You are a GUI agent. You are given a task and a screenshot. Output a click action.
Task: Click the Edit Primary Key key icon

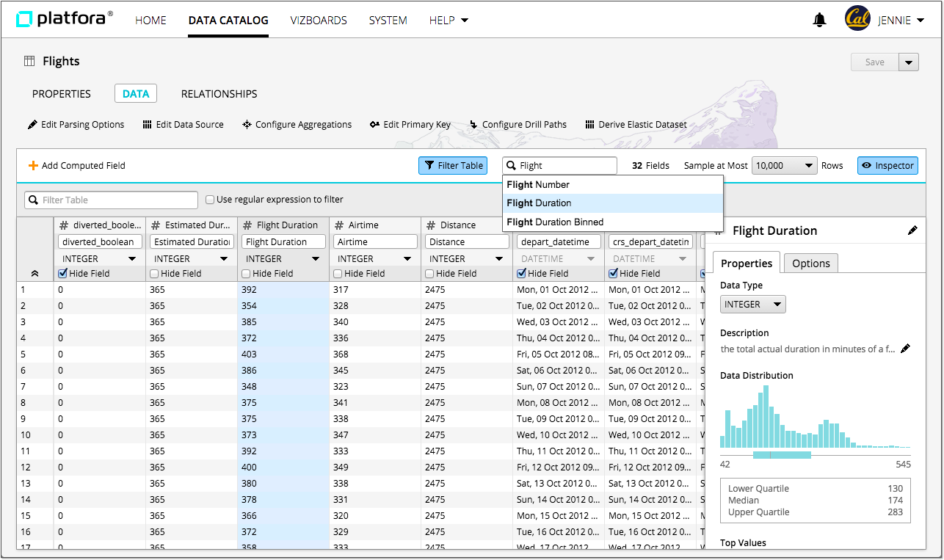(374, 125)
